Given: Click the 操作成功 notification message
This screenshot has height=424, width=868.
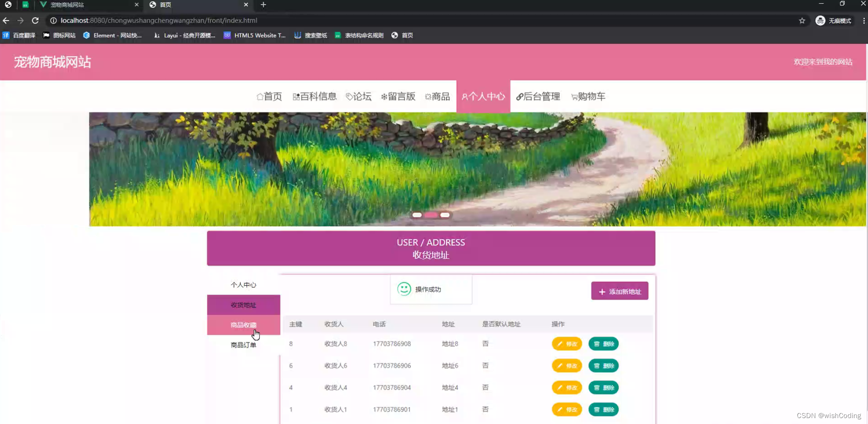Looking at the screenshot, I should point(431,289).
